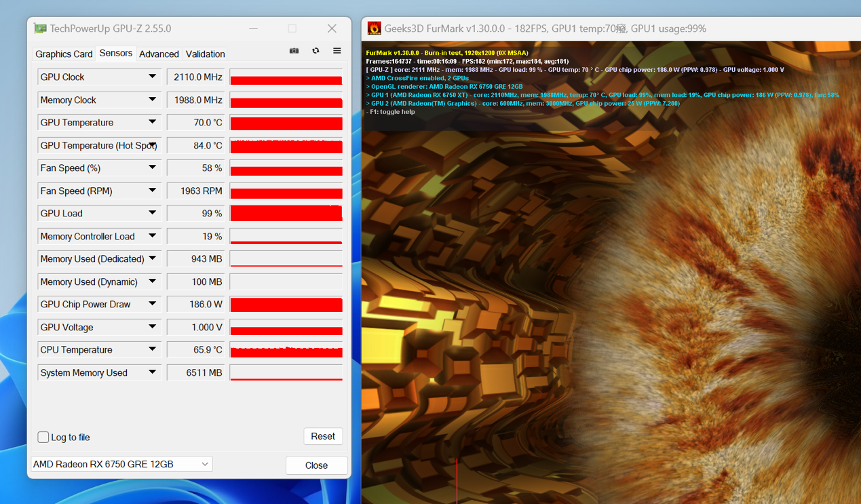Screen dimensions: 861x504
Task: Click the GPU-Z screenshot camera icon
Action: pos(294,51)
